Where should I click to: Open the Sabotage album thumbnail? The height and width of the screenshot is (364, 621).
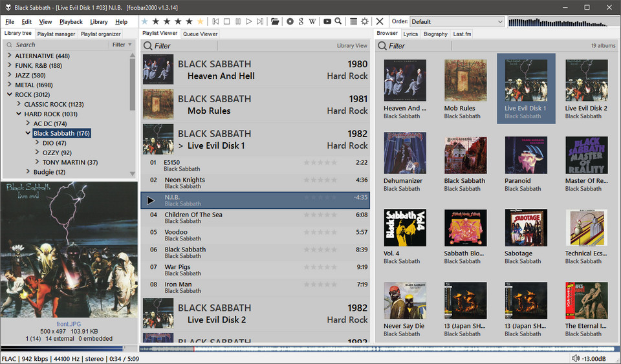click(x=526, y=228)
